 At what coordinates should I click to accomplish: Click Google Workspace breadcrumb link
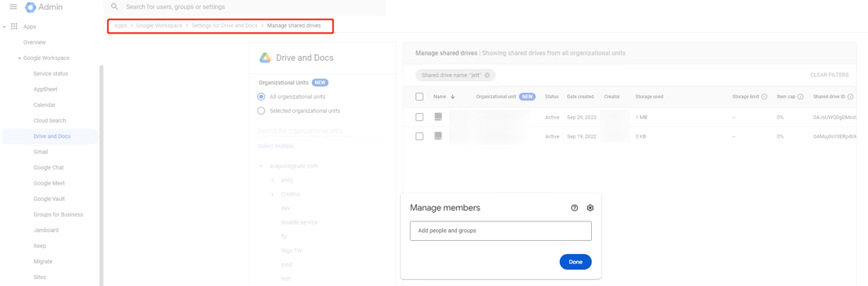(x=159, y=26)
